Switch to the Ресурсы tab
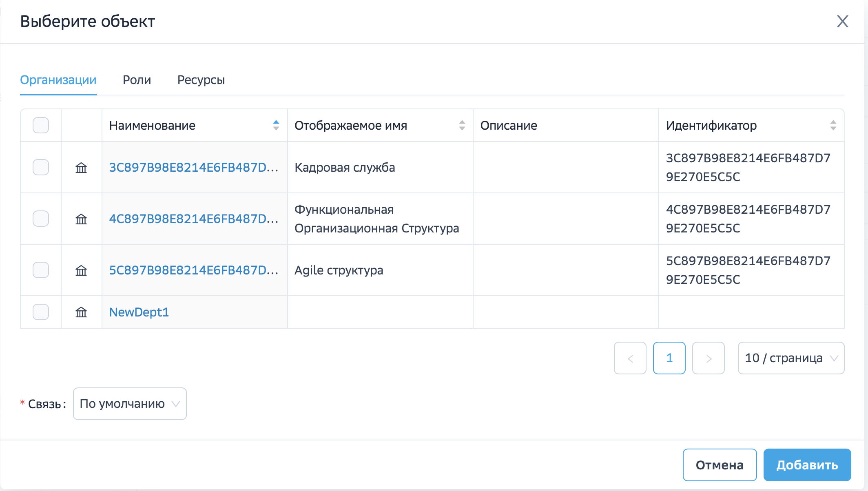Viewport: 868px width, 491px height. point(201,80)
